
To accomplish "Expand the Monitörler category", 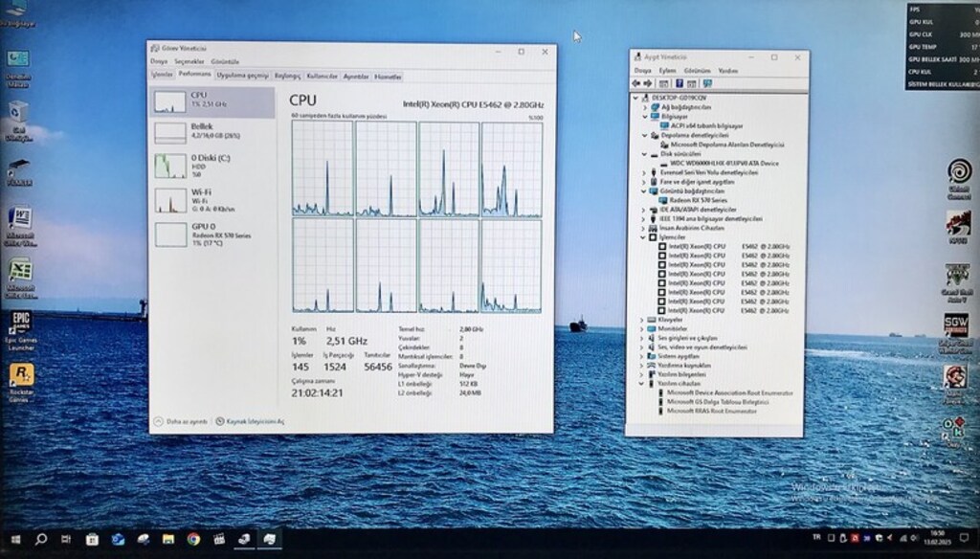I will [x=642, y=329].
